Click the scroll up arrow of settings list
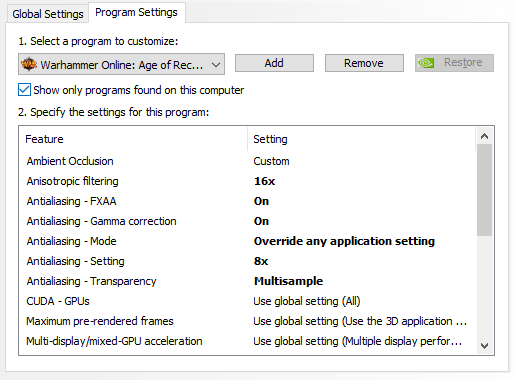514x380 pixels. point(484,136)
